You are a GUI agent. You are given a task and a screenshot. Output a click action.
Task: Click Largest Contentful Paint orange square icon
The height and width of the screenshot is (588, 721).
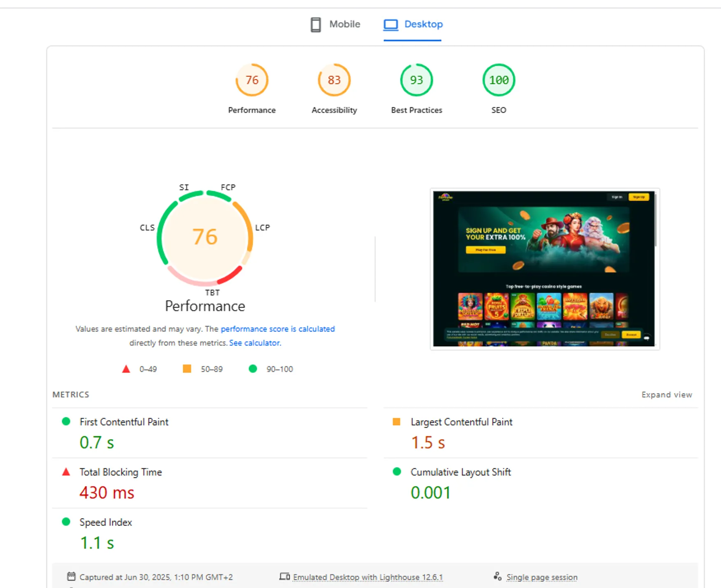(396, 421)
